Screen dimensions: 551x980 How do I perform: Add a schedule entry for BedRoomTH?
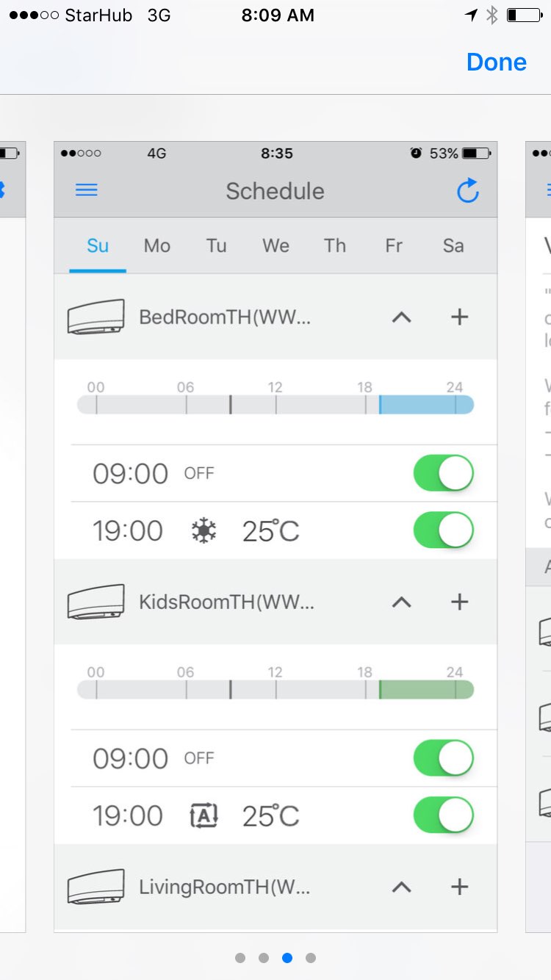459,317
